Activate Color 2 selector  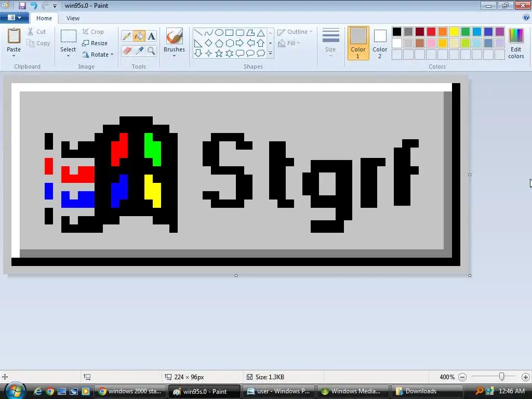(380, 44)
